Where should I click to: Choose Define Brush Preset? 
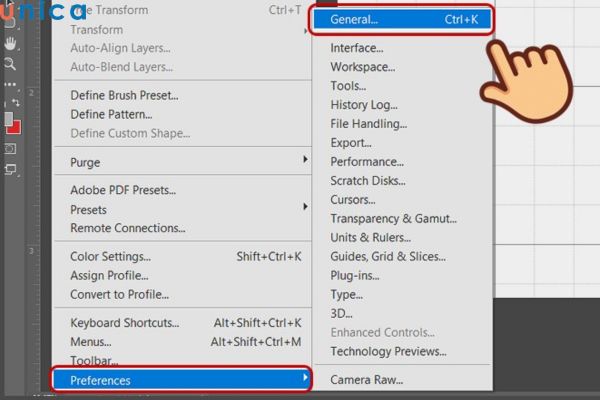(183, 95)
